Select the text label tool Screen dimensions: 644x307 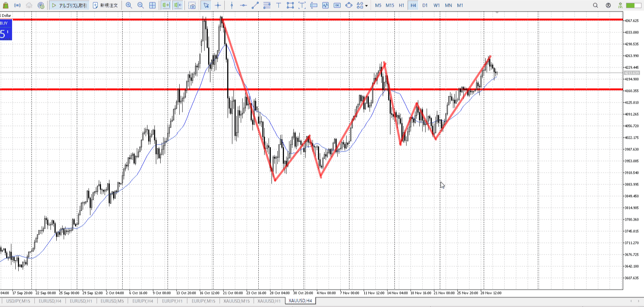(x=278, y=5)
